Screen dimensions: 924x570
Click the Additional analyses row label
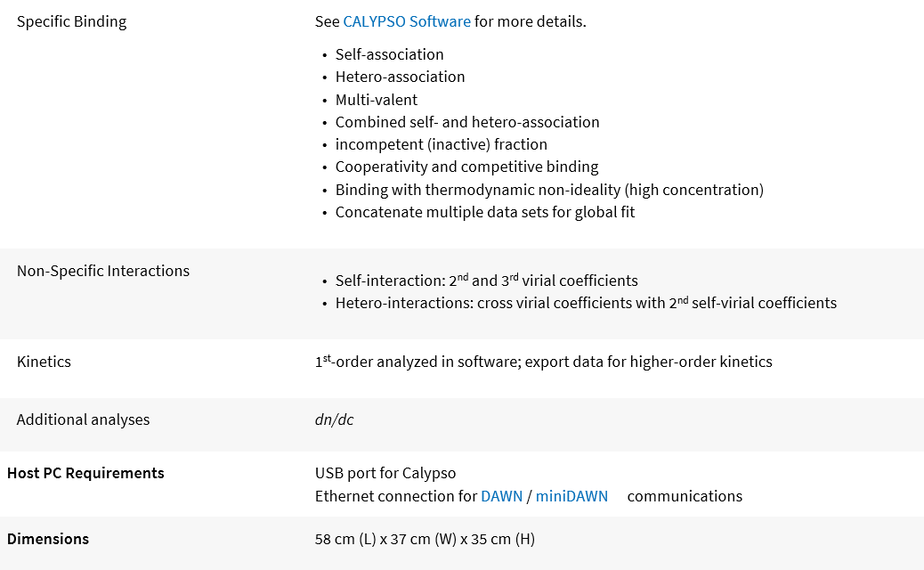click(83, 419)
